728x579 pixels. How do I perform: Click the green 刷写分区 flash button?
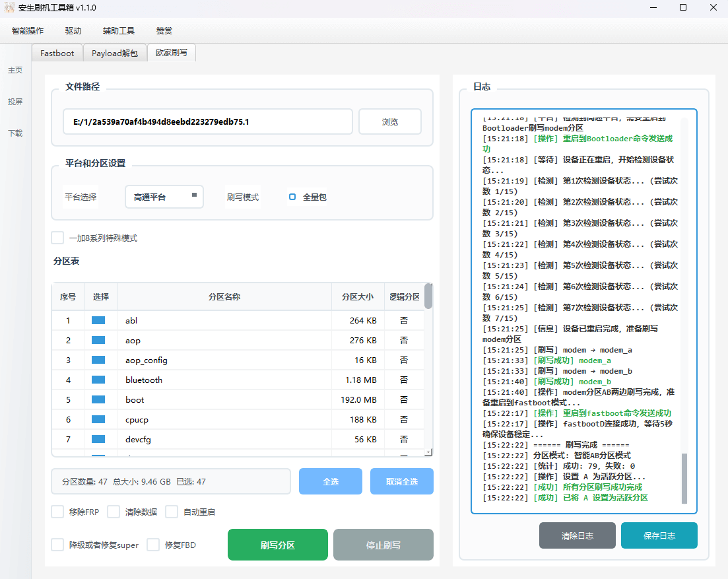[x=277, y=545]
